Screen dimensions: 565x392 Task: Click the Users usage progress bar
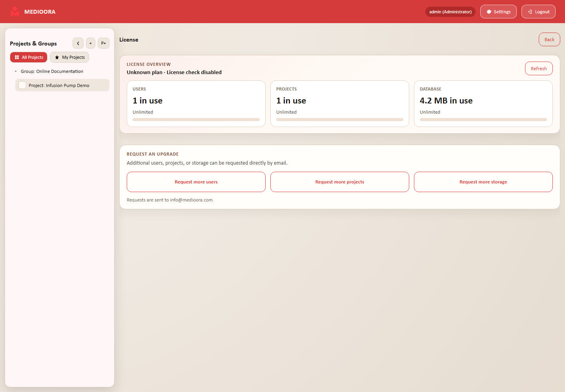tap(196, 120)
